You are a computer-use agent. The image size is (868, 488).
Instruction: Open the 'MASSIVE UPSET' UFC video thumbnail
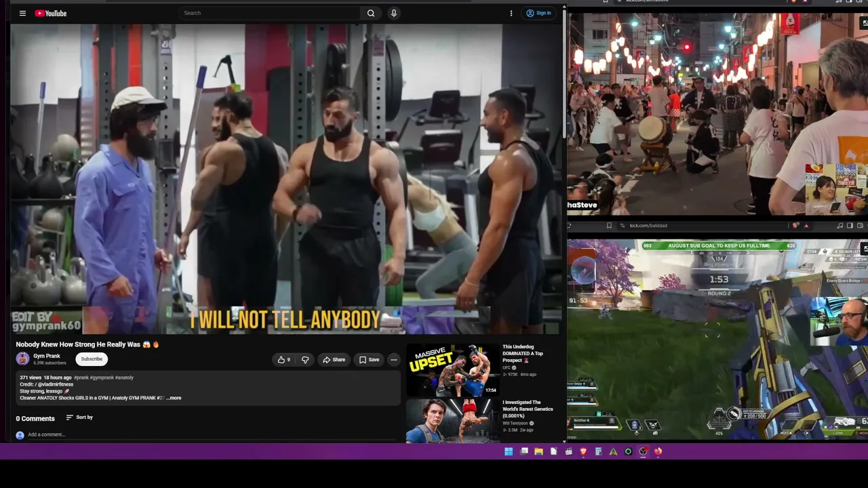click(452, 369)
